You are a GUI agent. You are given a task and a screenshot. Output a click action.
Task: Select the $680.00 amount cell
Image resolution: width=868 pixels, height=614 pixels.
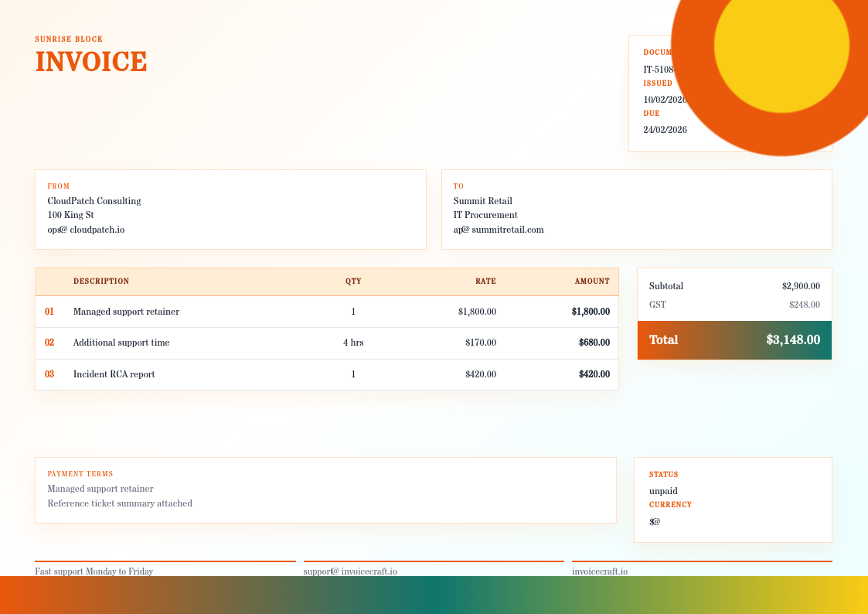594,343
